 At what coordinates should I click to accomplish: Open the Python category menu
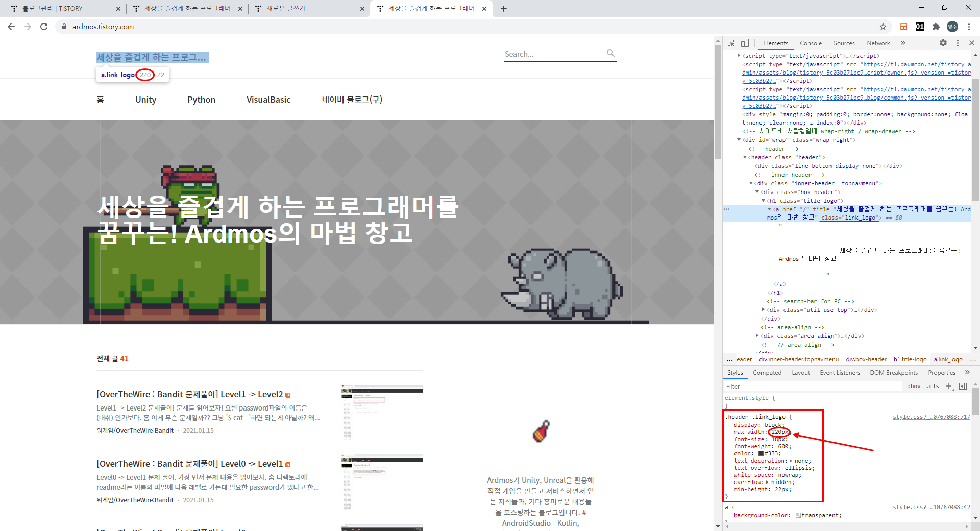(201, 100)
